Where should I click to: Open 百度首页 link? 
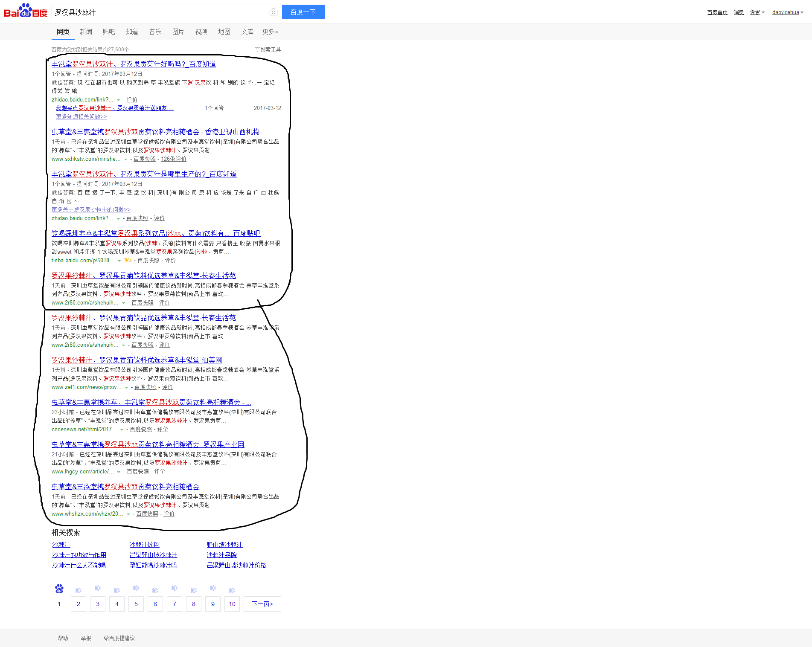point(717,12)
